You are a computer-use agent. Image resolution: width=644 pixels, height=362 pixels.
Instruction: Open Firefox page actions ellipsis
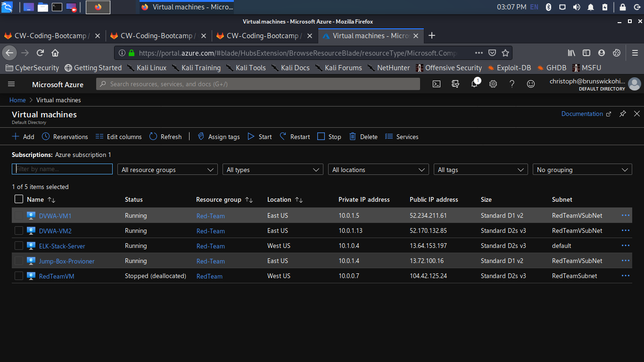tap(479, 52)
